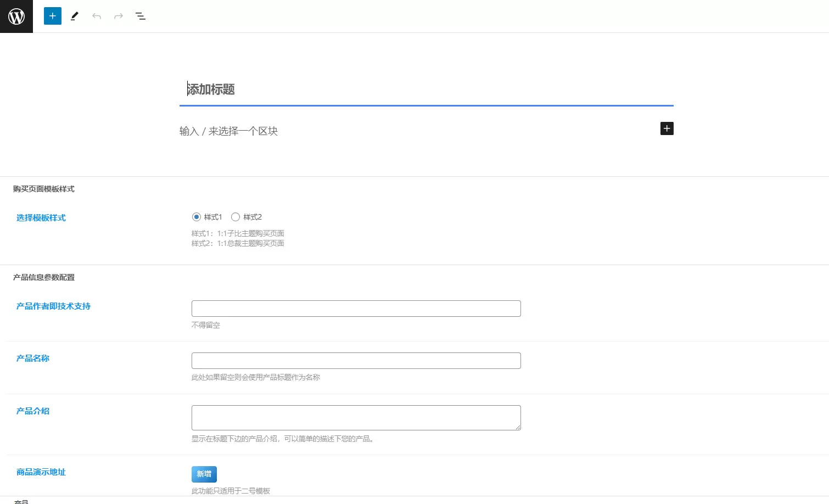Click the 产品信息参数配置 section heading
829x504 pixels.
pyautogui.click(x=44, y=277)
